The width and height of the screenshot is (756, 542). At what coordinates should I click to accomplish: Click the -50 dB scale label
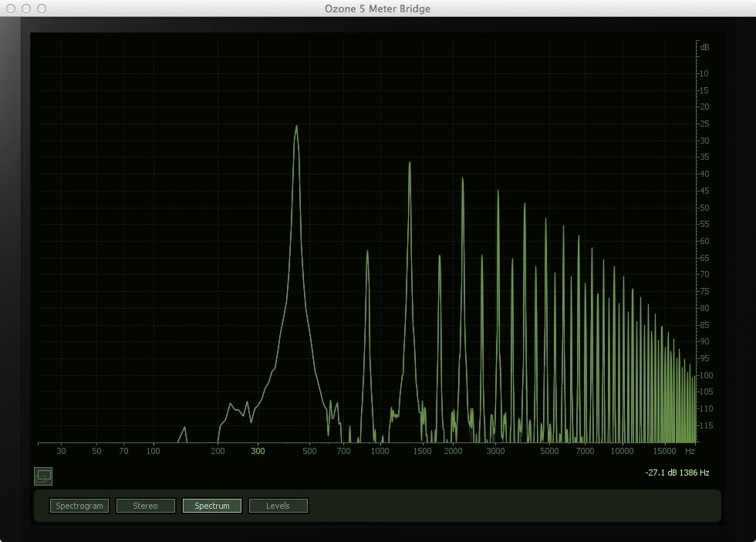pos(704,208)
